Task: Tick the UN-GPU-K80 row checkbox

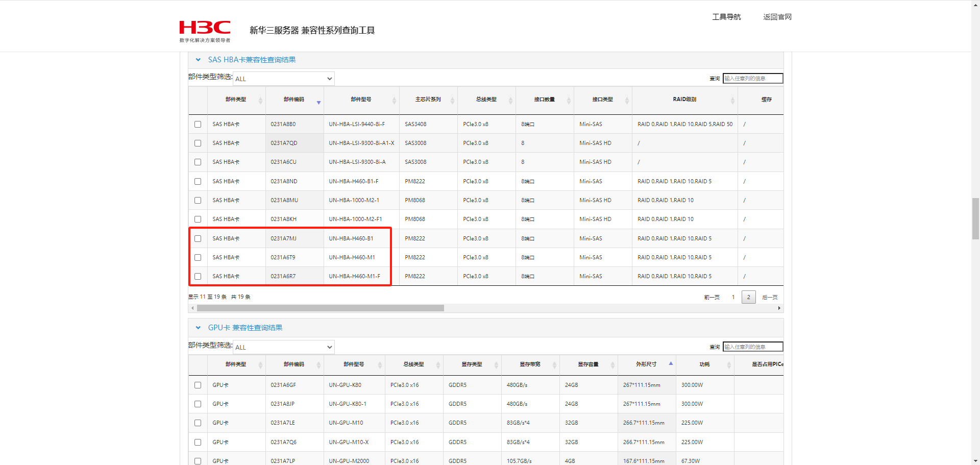Action: [x=198, y=385]
